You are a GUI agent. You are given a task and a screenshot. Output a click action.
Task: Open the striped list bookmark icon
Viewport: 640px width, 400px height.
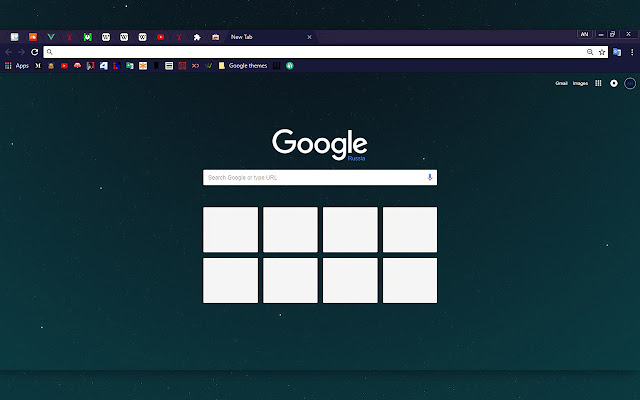(169, 66)
